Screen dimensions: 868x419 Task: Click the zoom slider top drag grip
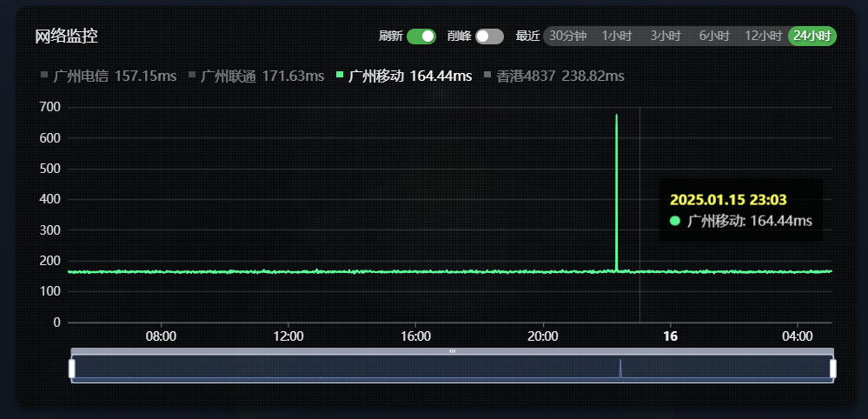[x=452, y=351]
